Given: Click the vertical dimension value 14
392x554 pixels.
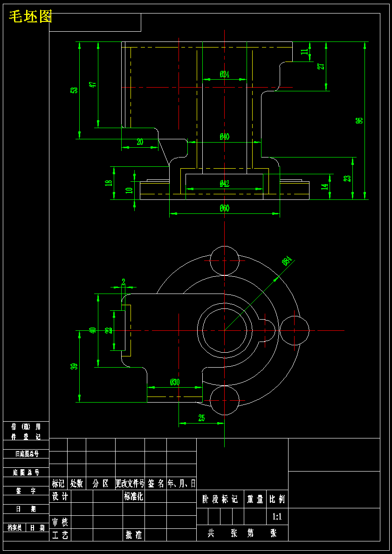Looking at the screenshot, I should pos(325,186).
